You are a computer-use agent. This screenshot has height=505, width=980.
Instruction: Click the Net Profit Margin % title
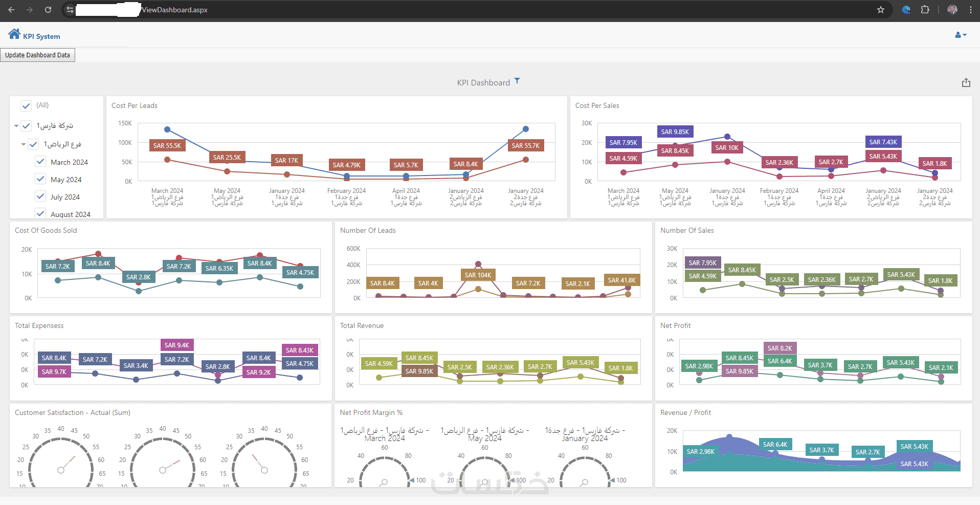[x=371, y=412]
